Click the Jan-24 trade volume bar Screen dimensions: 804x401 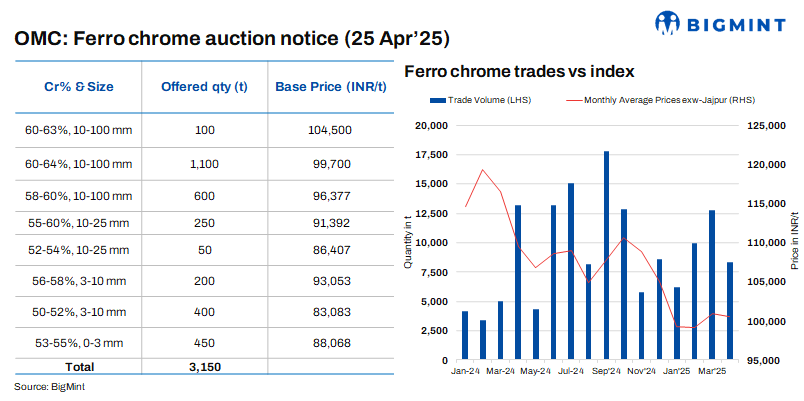(x=465, y=335)
